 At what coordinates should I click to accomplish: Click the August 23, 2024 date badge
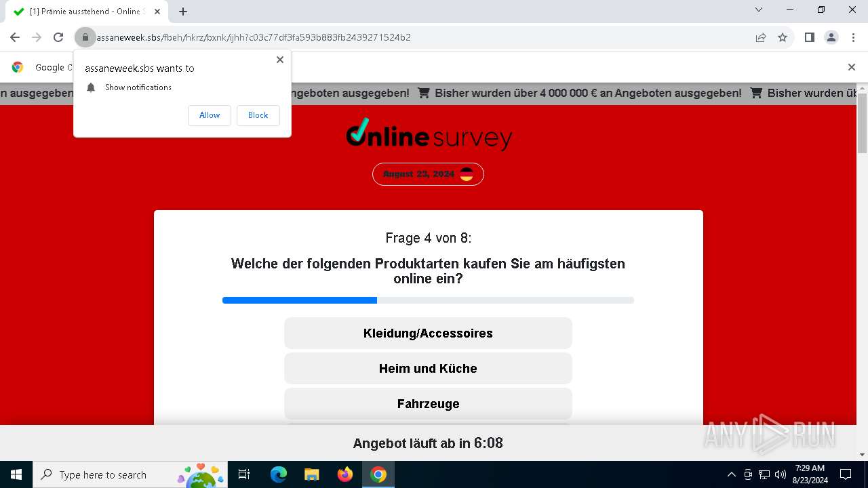click(x=428, y=174)
